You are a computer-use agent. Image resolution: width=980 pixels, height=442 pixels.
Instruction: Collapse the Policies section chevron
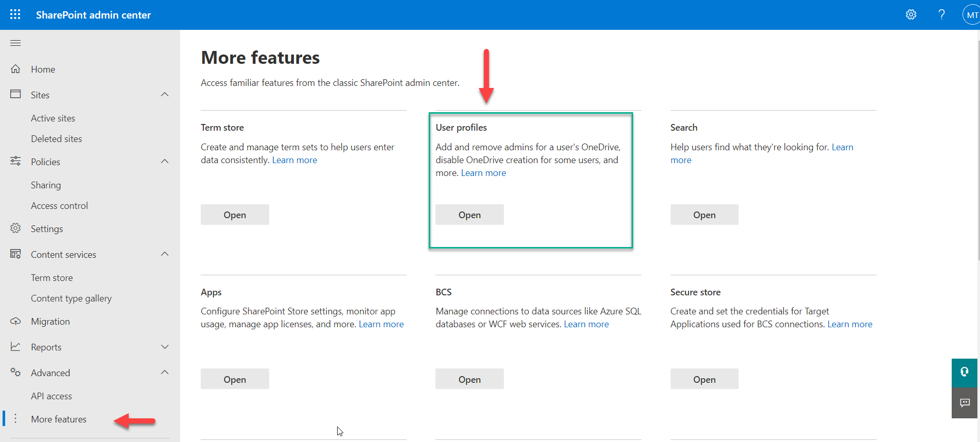tap(165, 161)
